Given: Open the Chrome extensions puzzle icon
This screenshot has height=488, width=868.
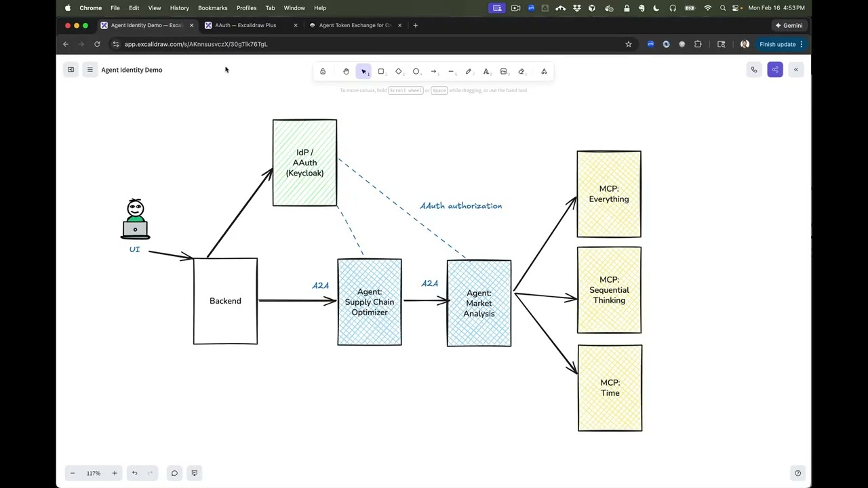Looking at the screenshot, I should pyautogui.click(x=698, y=44).
